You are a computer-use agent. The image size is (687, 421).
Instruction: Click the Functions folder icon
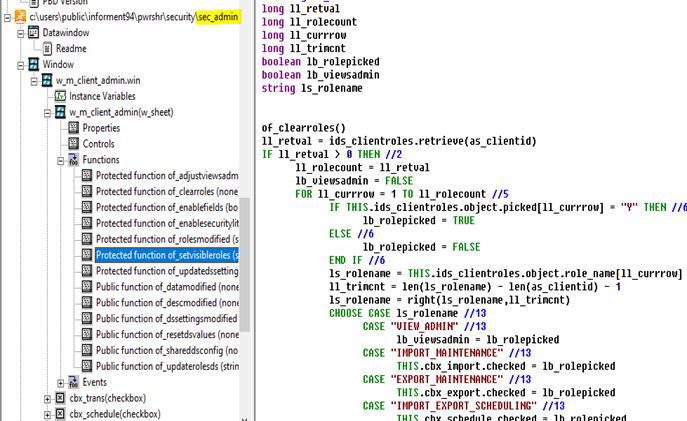tap(74, 160)
